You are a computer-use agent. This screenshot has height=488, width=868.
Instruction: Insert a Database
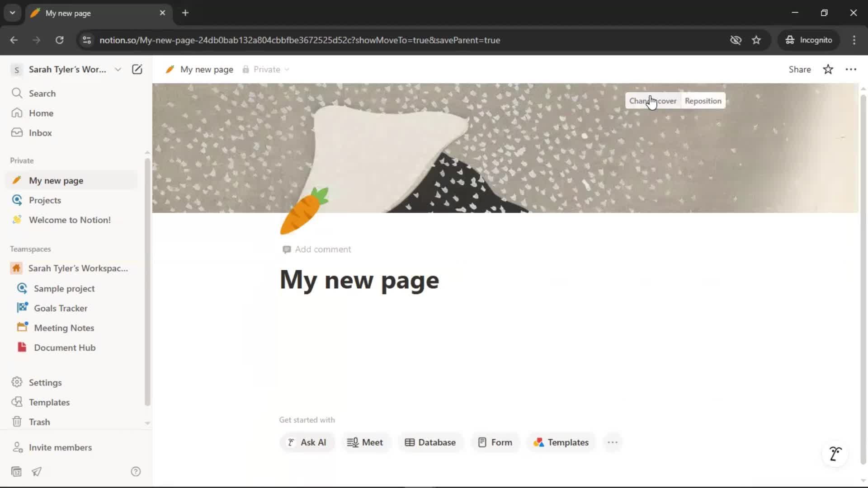pos(430,442)
